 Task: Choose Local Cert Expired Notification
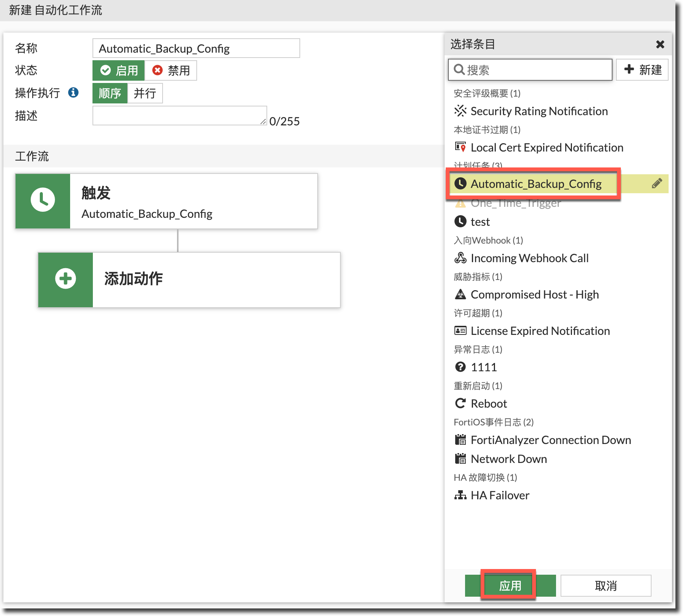click(x=547, y=147)
